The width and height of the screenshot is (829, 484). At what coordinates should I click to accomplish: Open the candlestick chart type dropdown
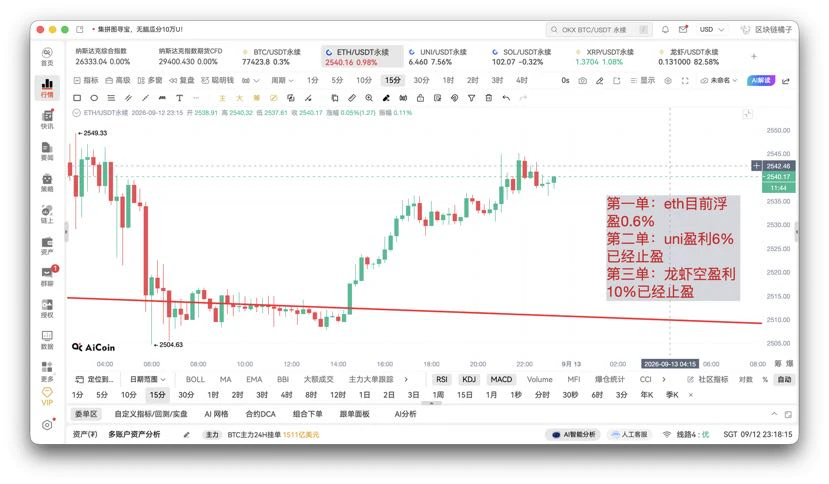(251, 80)
